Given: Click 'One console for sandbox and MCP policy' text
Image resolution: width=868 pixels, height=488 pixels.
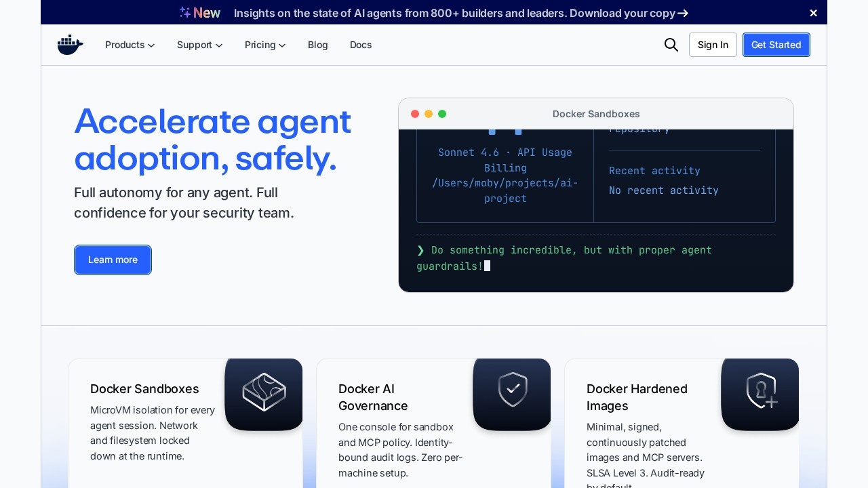Looking at the screenshot, I should click(x=400, y=450).
